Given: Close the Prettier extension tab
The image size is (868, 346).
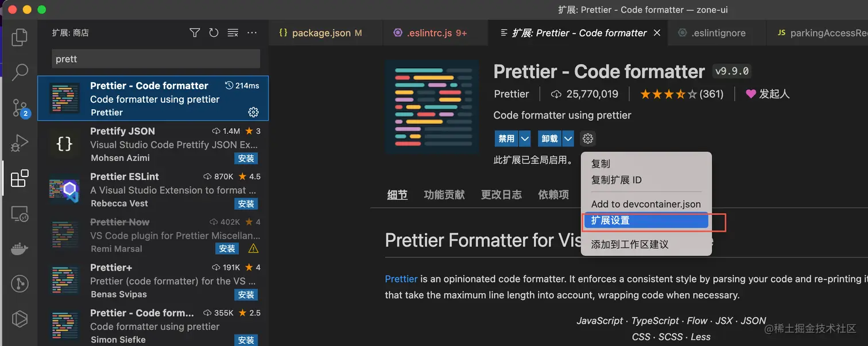Looking at the screenshot, I should pyautogui.click(x=657, y=33).
